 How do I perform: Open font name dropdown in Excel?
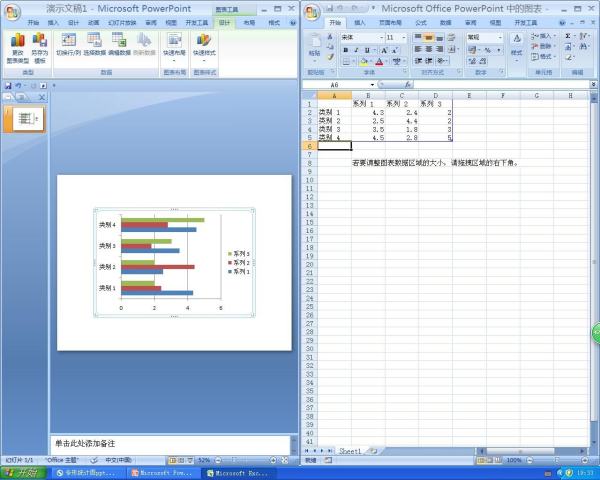[382, 38]
